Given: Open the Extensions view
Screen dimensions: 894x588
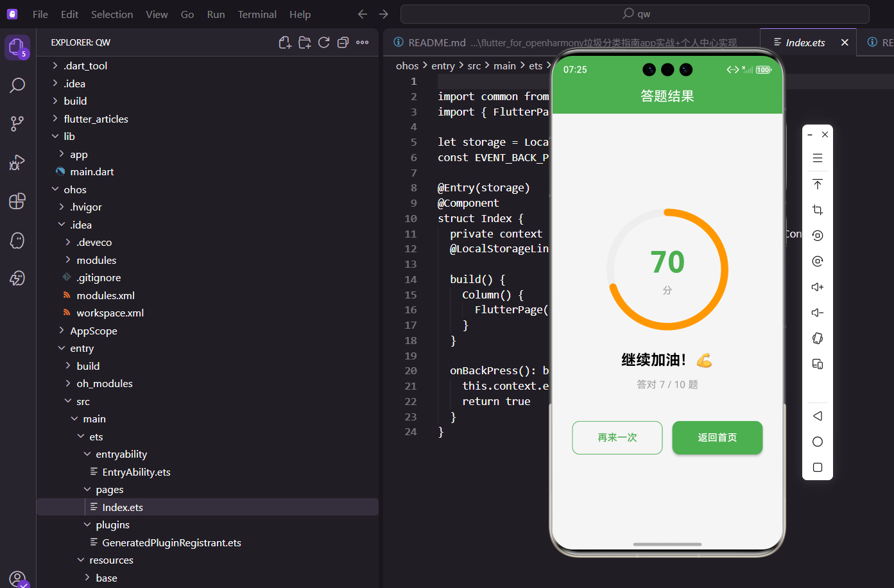Looking at the screenshot, I should click(17, 201).
